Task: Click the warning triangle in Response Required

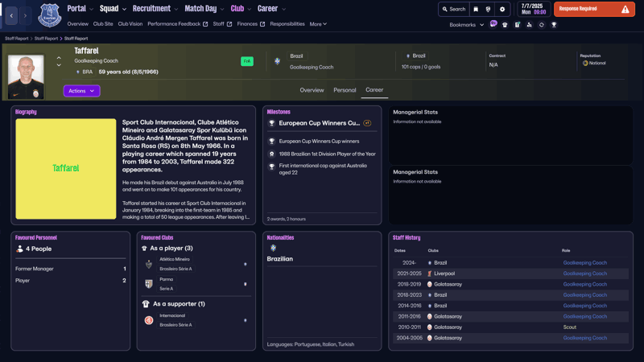Action: pos(625,9)
